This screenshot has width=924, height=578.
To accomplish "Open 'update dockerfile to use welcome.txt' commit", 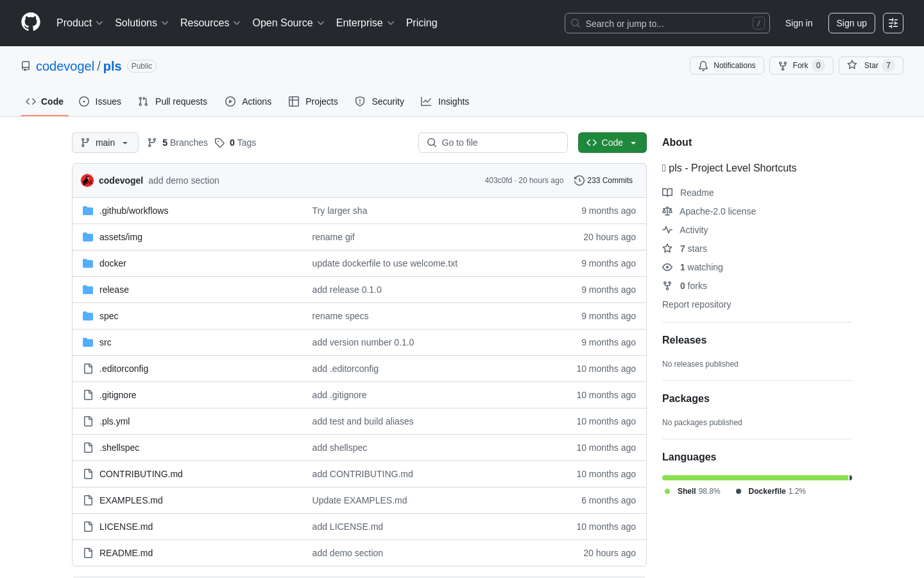I will click(385, 263).
